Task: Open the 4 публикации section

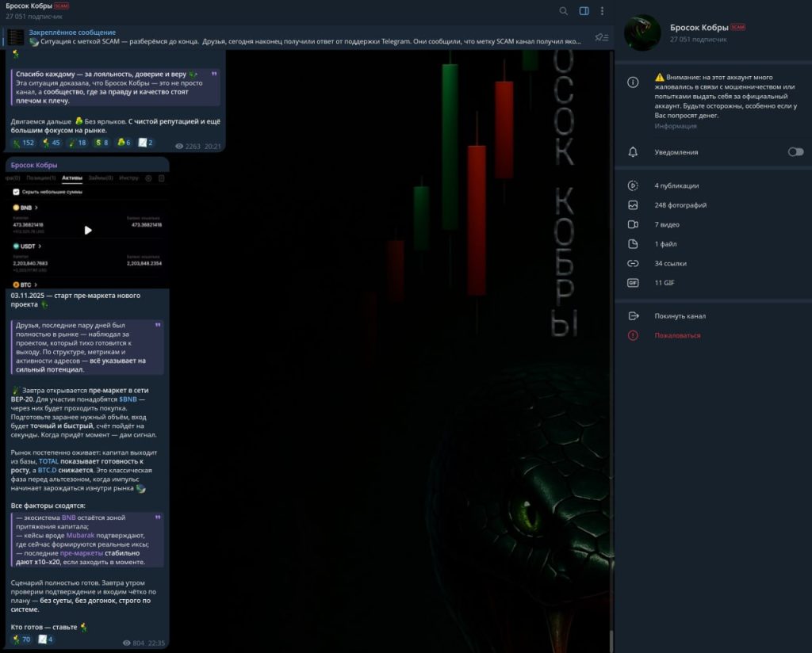Action: pos(676,185)
